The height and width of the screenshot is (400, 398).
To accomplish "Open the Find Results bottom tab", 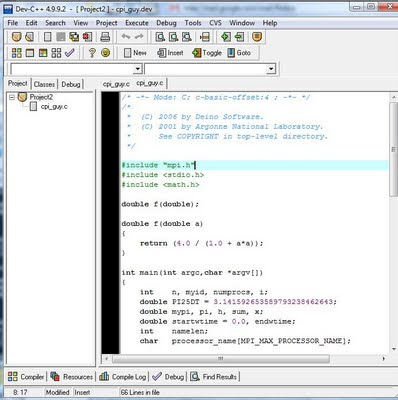I will tap(213, 377).
